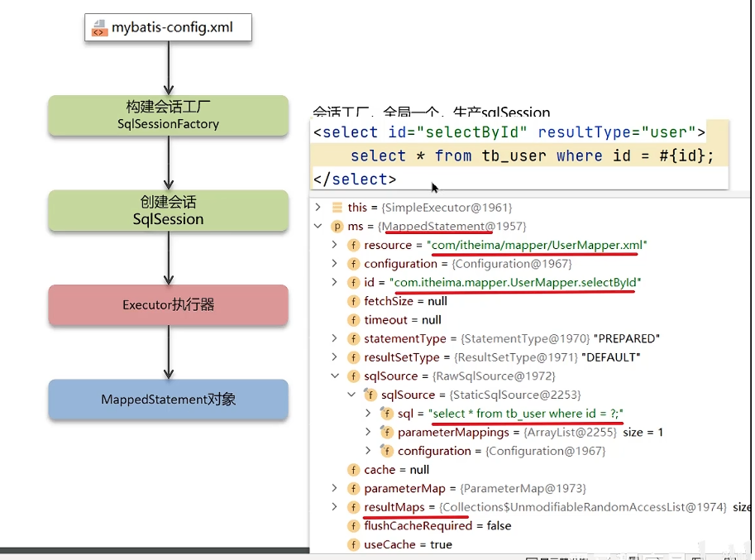Viewport: 755px width, 560px height.
Task: Select the mybatis-config.xml box
Action: [x=168, y=27]
